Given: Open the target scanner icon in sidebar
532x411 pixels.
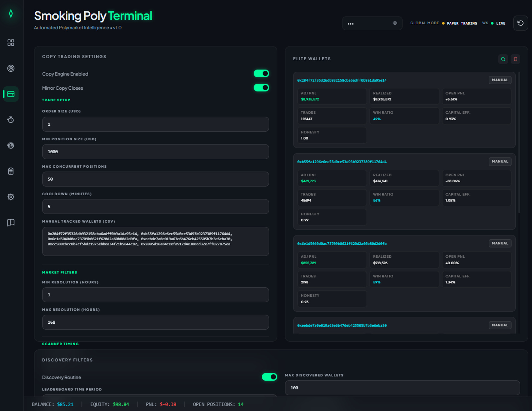Looking at the screenshot, I should pos(11,68).
